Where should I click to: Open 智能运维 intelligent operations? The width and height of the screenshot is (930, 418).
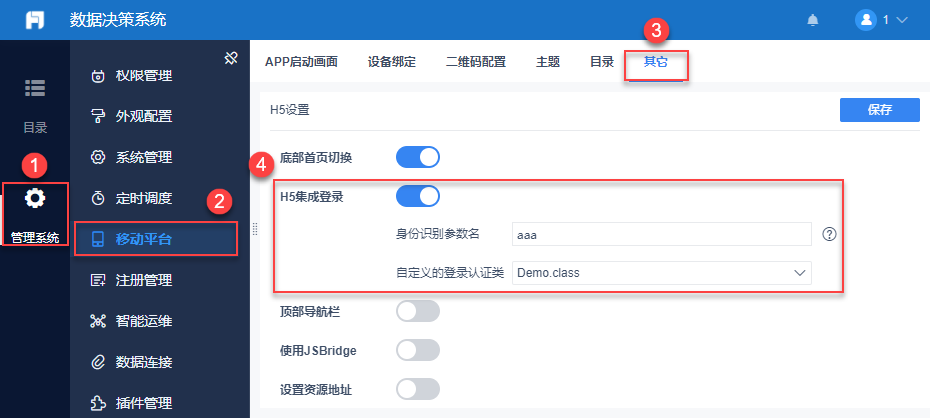point(144,321)
